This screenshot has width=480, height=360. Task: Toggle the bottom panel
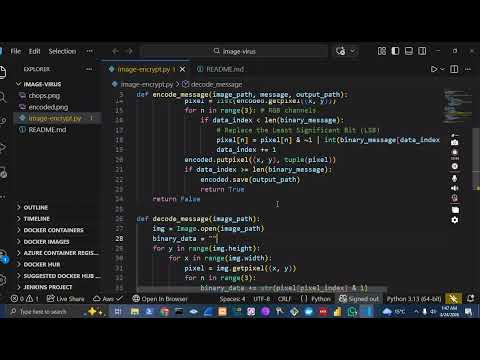pyautogui.click(x=409, y=51)
